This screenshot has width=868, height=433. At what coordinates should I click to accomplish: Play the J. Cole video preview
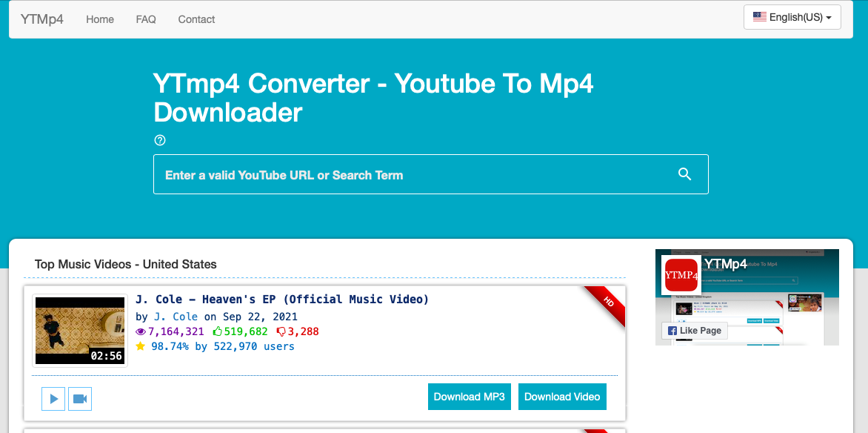point(53,399)
